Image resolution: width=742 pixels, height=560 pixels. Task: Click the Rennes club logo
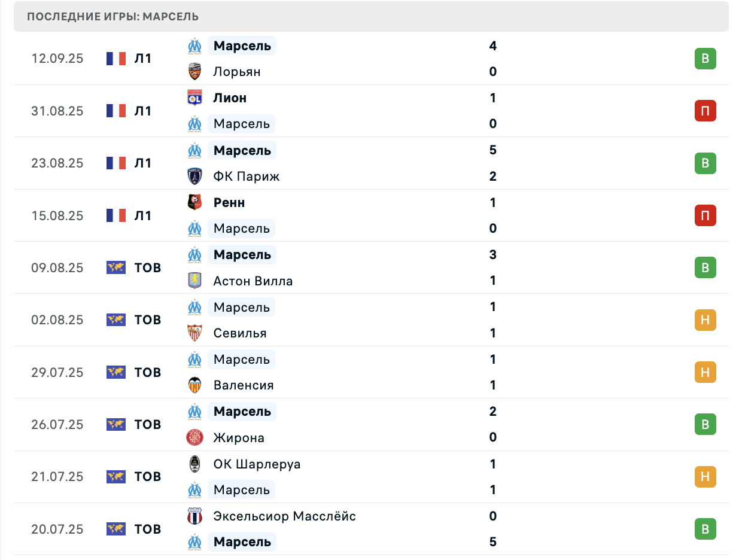pos(194,202)
